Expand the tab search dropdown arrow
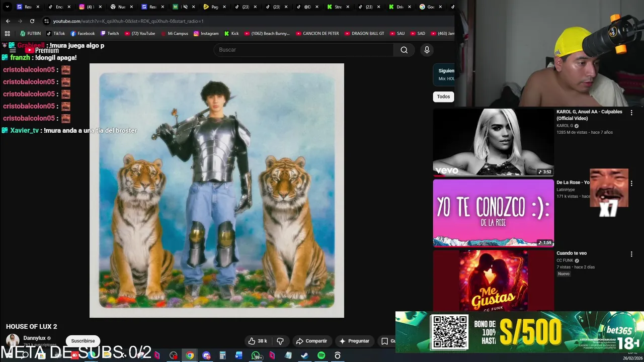This screenshot has width=644, height=362. tap(7, 7)
